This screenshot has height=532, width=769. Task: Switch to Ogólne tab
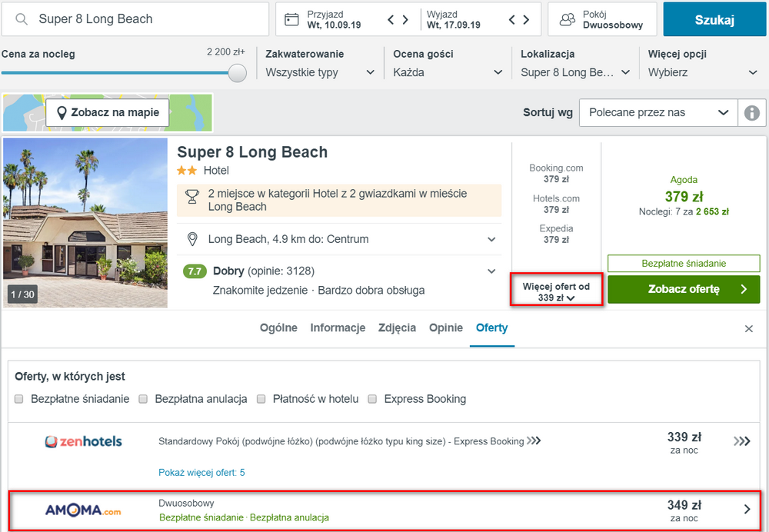278,328
